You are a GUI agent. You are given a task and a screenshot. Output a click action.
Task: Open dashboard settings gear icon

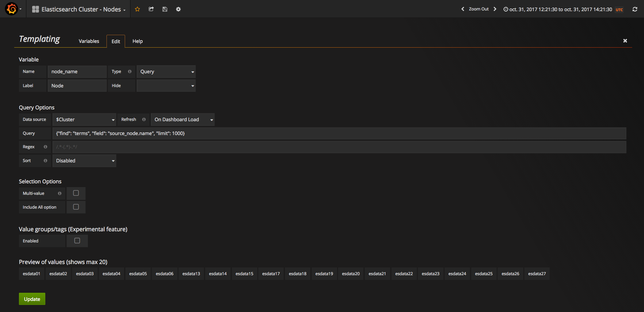tap(178, 9)
